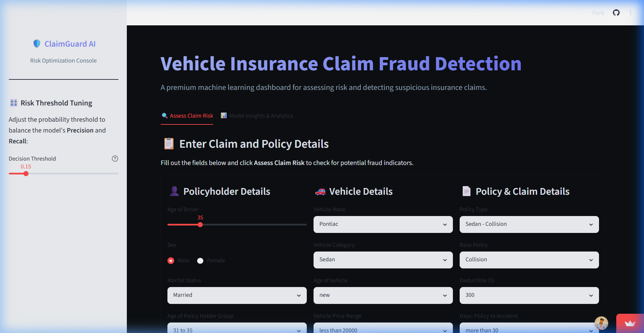Select the Male radio button
Image resolution: width=644 pixels, height=333 pixels.
(x=171, y=261)
